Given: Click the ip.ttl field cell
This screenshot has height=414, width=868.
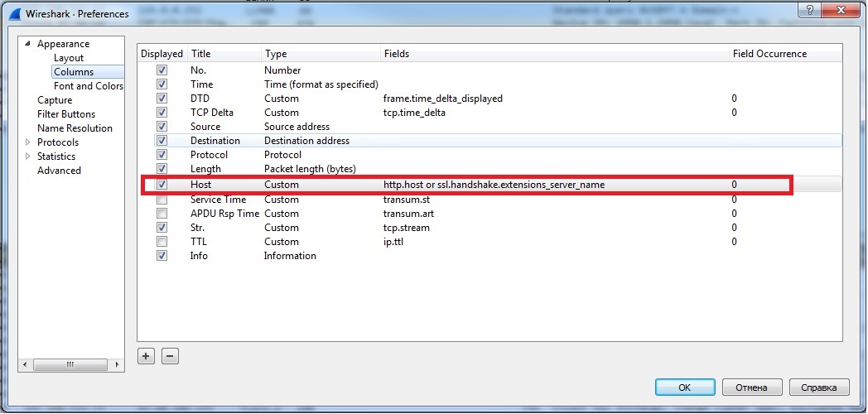Looking at the screenshot, I should coord(392,241).
